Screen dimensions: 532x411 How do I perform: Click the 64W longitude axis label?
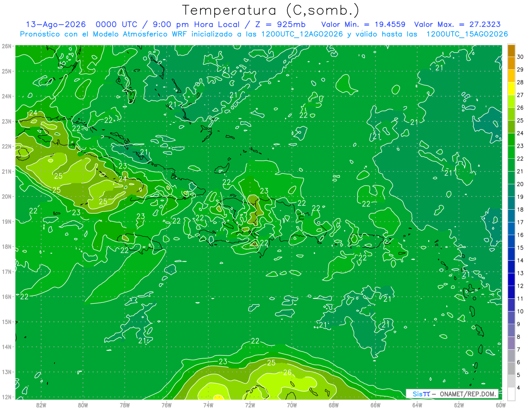pos(417,404)
